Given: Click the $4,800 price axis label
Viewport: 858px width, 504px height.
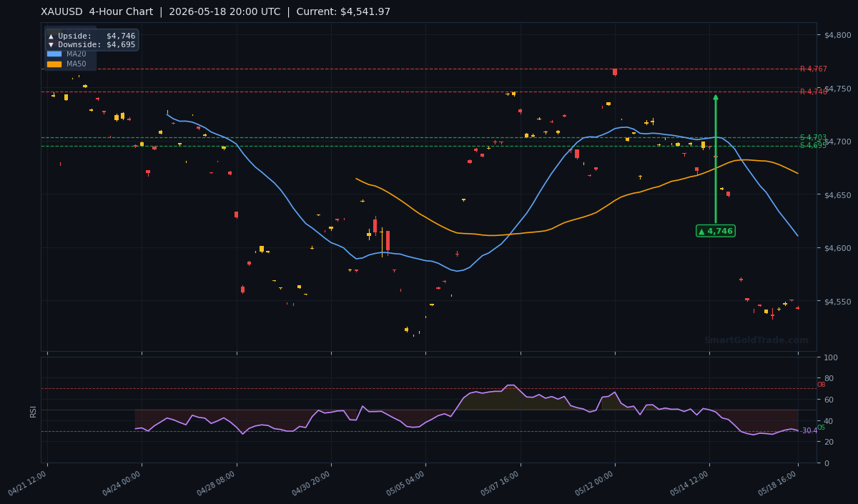Looking at the screenshot, I should tap(837, 35).
